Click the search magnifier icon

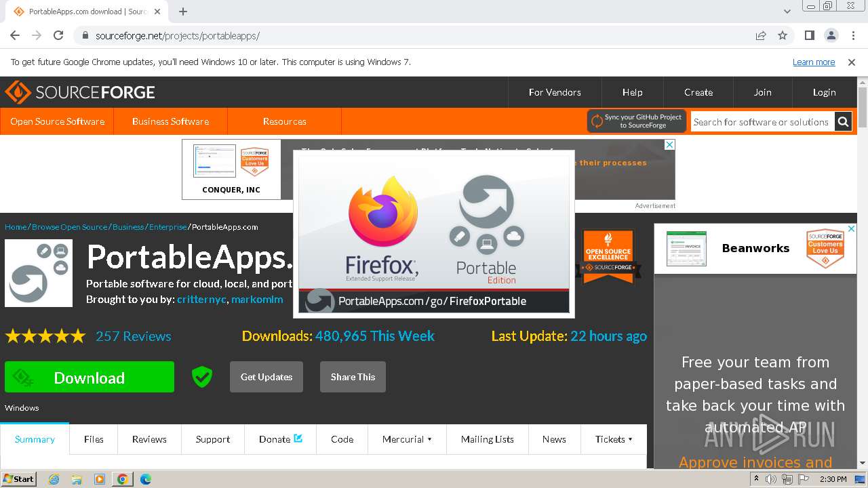pyautogui.click(x=843, y=122)
